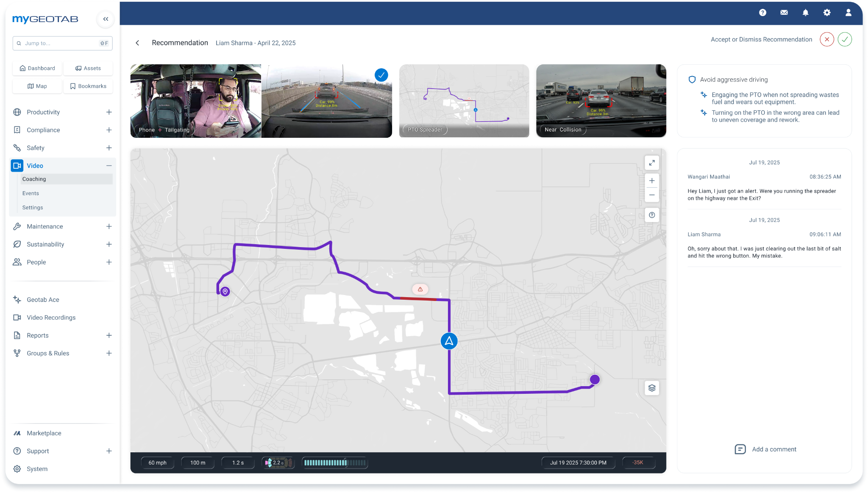Click the blue vehicle position marker
The image size is (868, 493).
(449, 341)
